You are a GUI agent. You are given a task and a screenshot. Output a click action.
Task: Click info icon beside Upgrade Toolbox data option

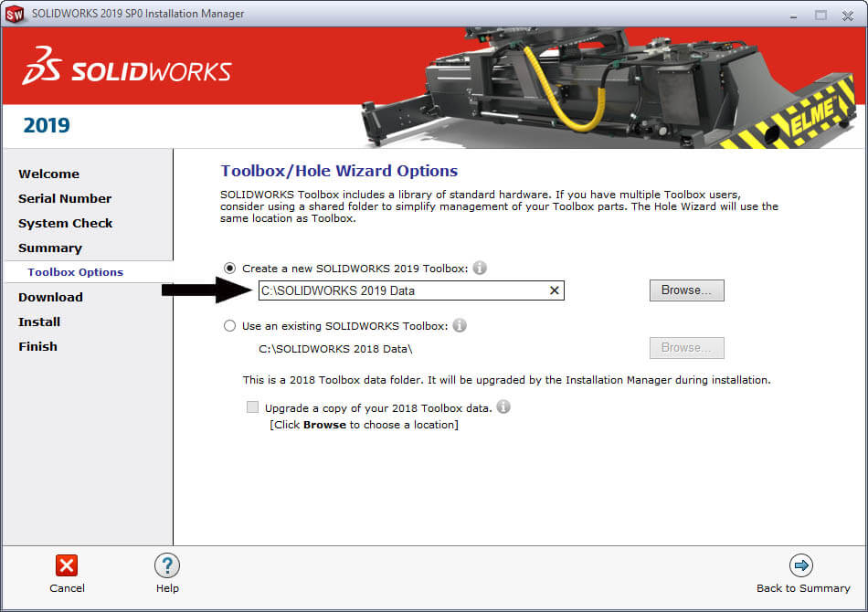pyautogui.click(x=503, y=407)
